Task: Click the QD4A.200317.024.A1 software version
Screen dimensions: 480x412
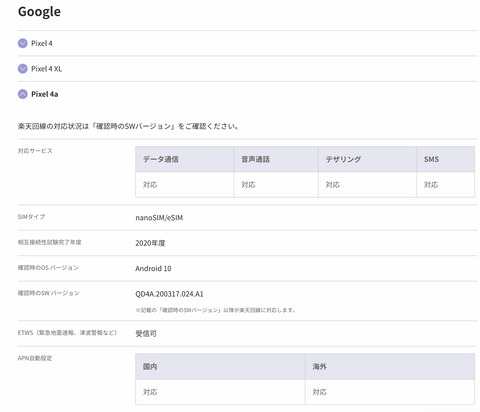Action: (x=169, y=294)
